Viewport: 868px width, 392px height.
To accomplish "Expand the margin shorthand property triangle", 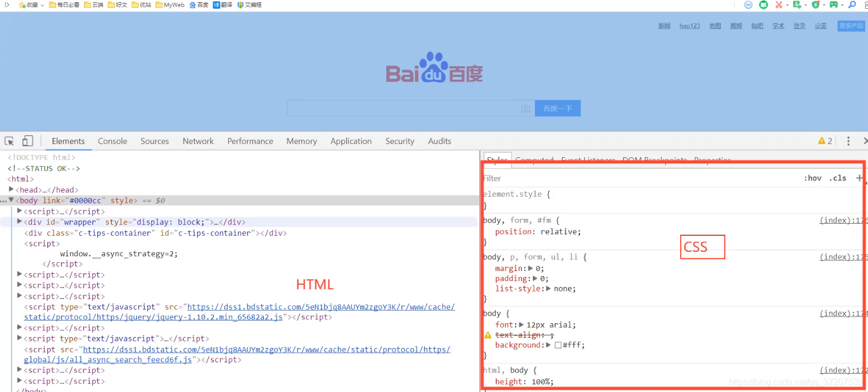I will 530,268.
